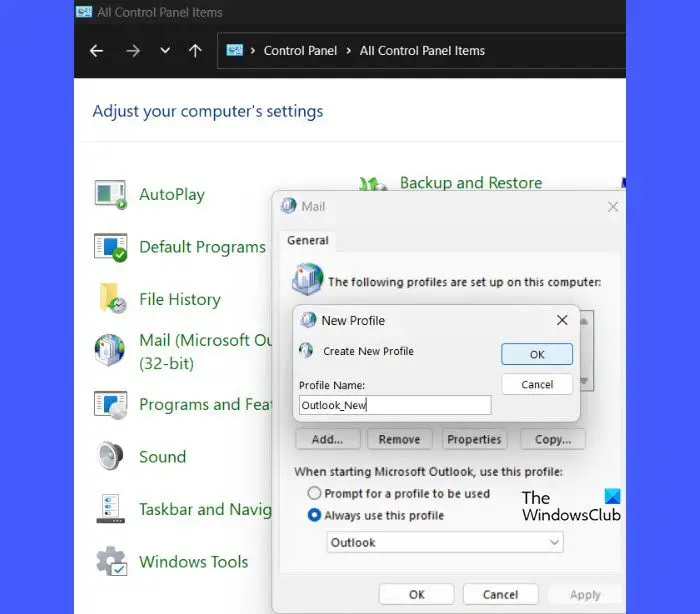Open the Outlook default profile dropdown
Screen dimensions: 700x614
coord(445,543)
